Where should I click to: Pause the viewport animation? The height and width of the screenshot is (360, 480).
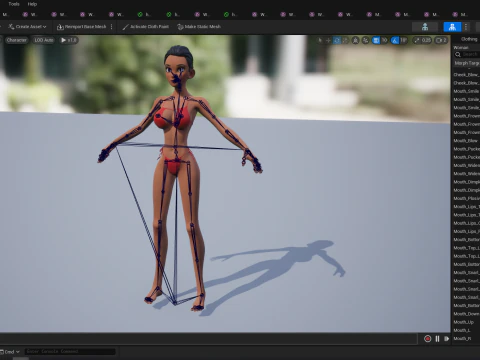click(x=437, y=339)
